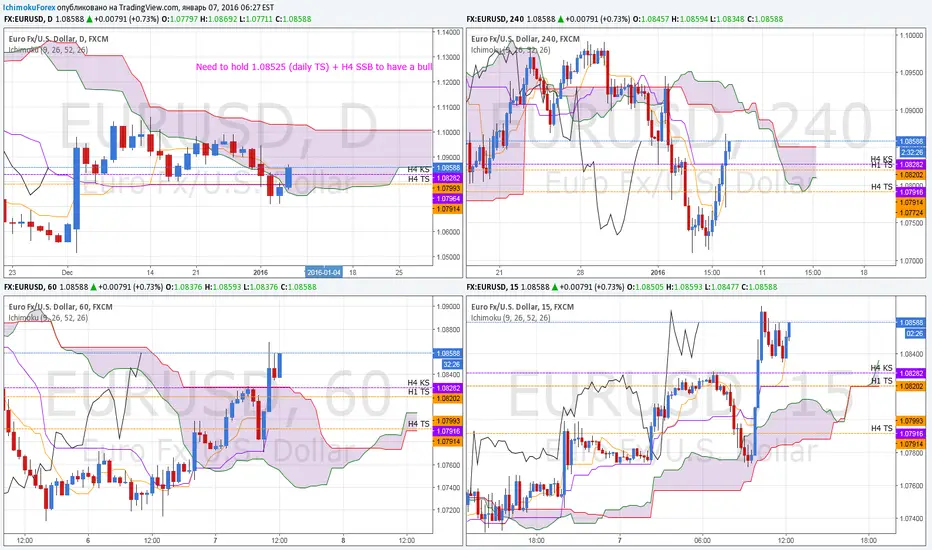Screen dimensions: 932x550
Task: Click the 32:26 countdown on the 60 chart
Action: pyautogui.click(x=451, y=364)
